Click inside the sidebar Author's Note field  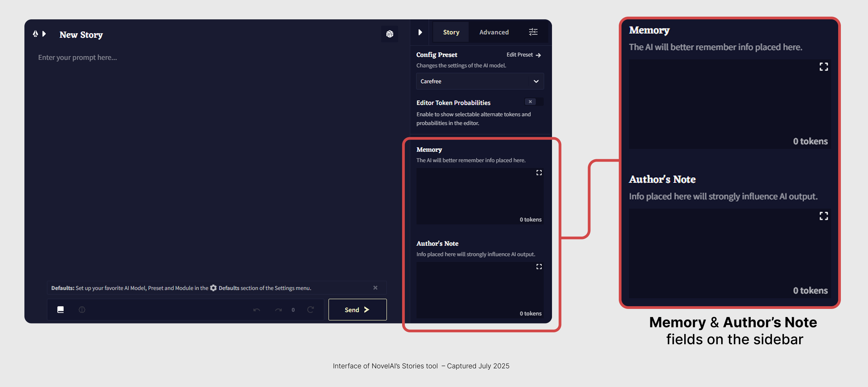click(x=480, y=290)
